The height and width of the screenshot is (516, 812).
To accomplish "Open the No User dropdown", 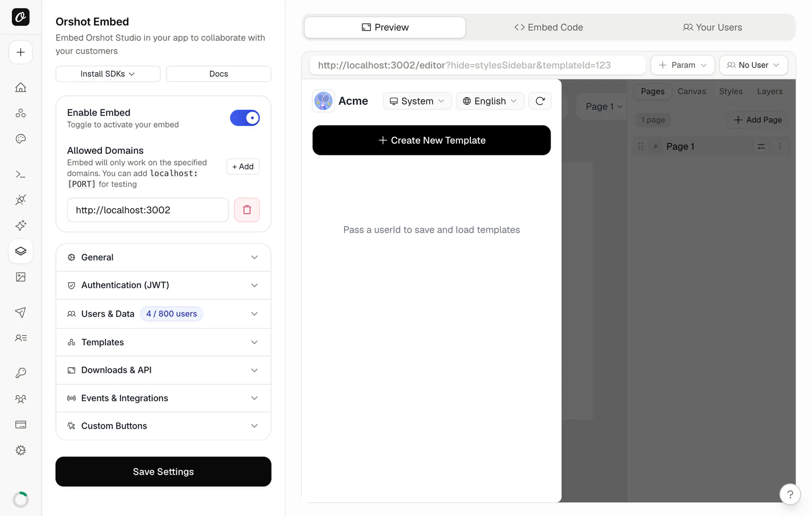I will coord(754,65).
